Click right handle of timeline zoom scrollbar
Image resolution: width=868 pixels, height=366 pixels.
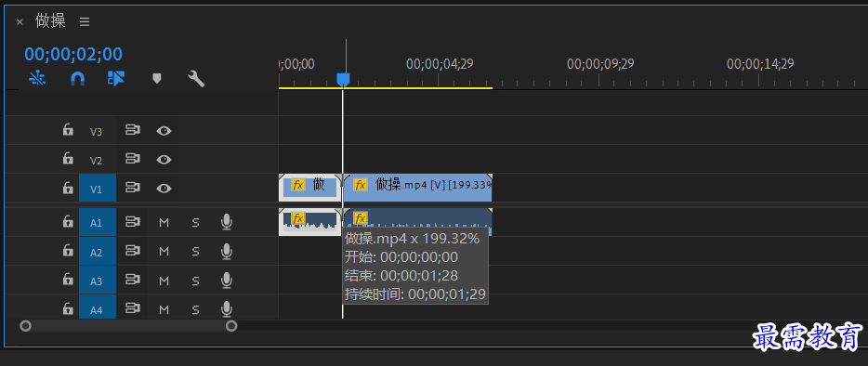[231, 325]
